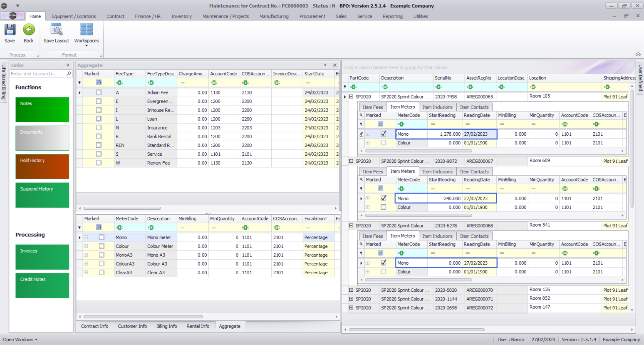The image size is (644, 345).
Task: Switch to the Billing Info tab
Action: pyautogui.click(x=166, y=326)
